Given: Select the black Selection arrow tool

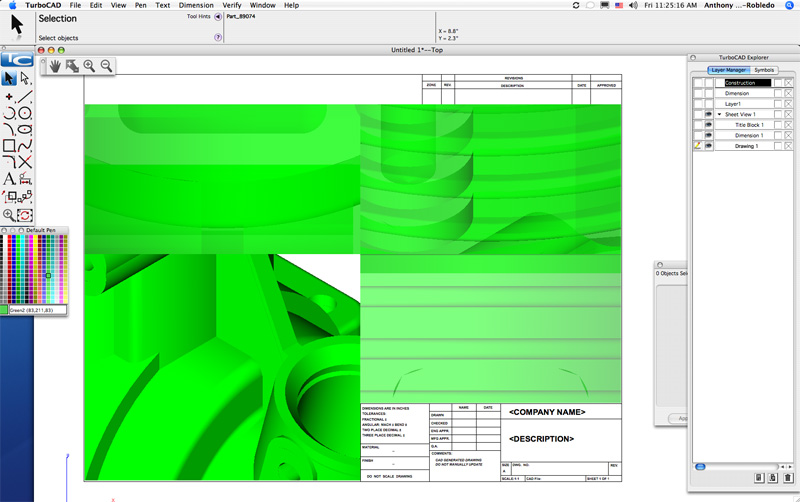Looking at the screenshot, I should click(9, 78).
